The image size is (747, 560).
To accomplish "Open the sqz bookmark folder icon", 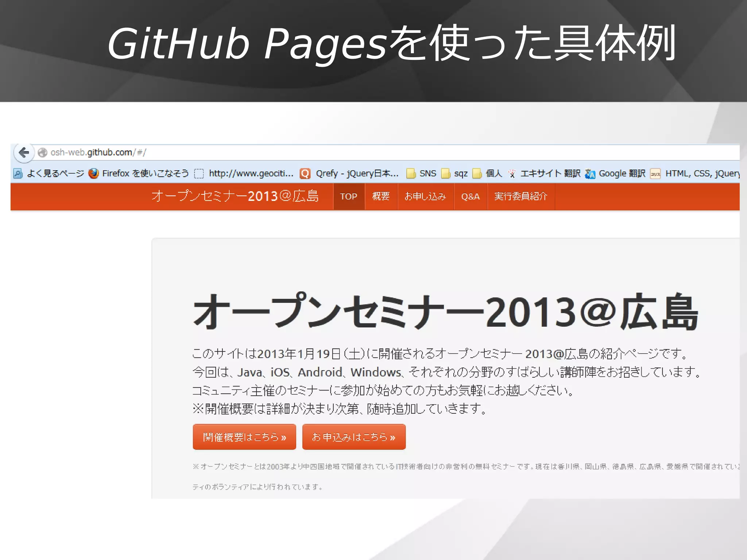I will (x=446, y=174).
